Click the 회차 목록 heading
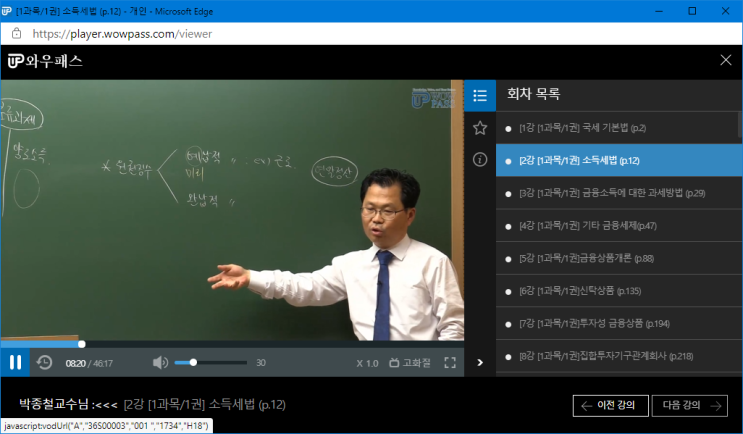Viewport: 743px width, 434px height. tap(534, 94)
